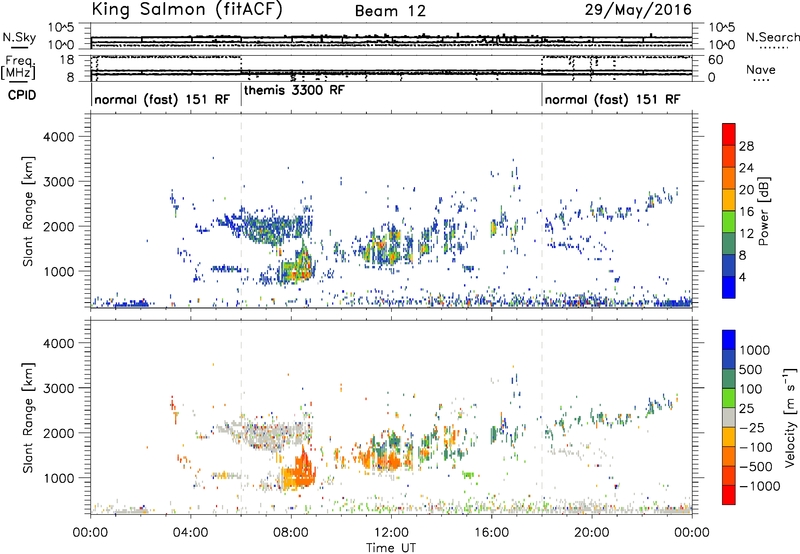Click the first 'normal (fast) 151 RF' label
The image size is (800, 554).
point(162,99)
